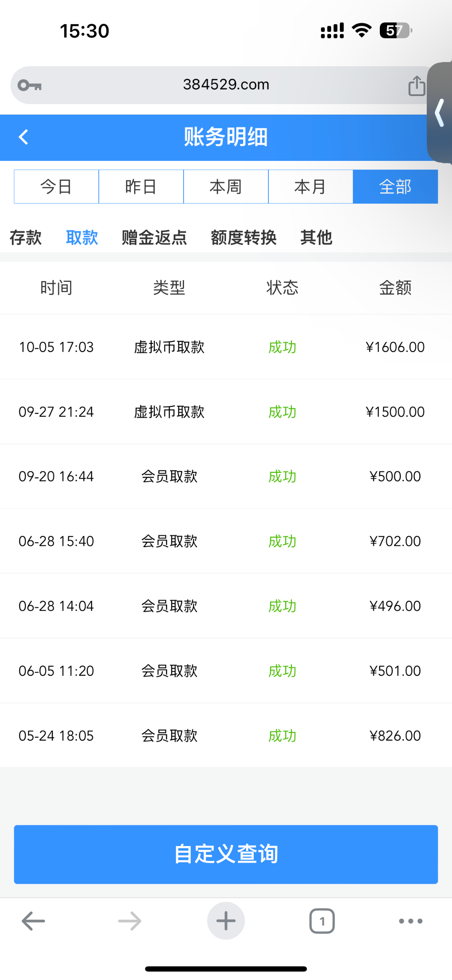Tap the browser back arrow
Screen dimensions: 452x980
[x=33, y=921]
